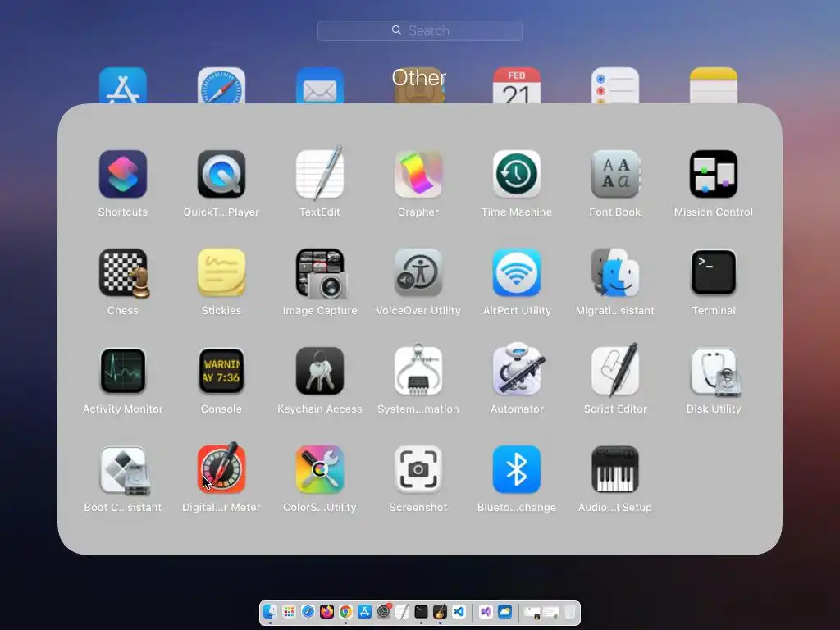Launch Script Editor

(615, 370)
